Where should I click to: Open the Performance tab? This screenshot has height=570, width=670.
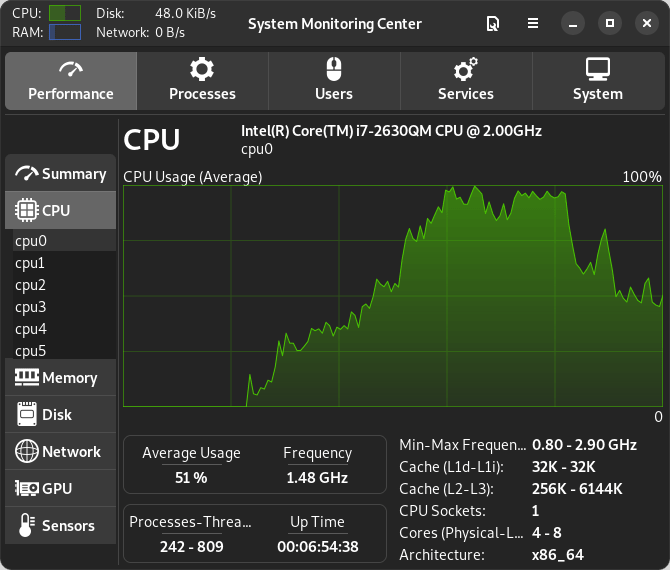(70, 81)
